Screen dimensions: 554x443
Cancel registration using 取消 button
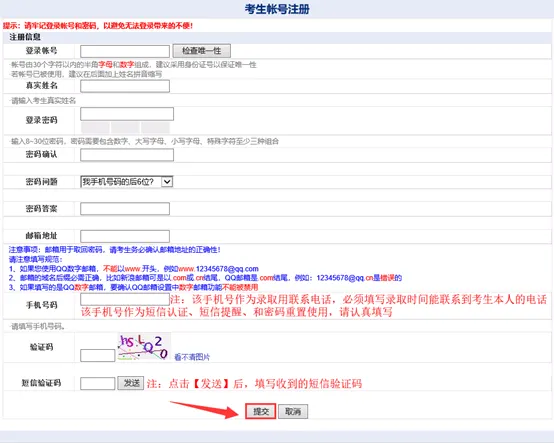coord(293,411)
